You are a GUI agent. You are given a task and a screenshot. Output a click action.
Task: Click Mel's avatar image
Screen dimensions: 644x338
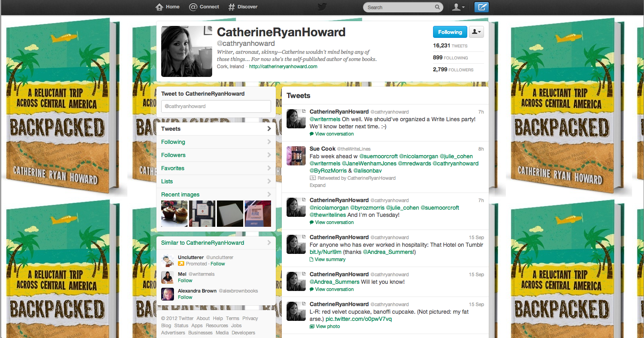[168, 277]
